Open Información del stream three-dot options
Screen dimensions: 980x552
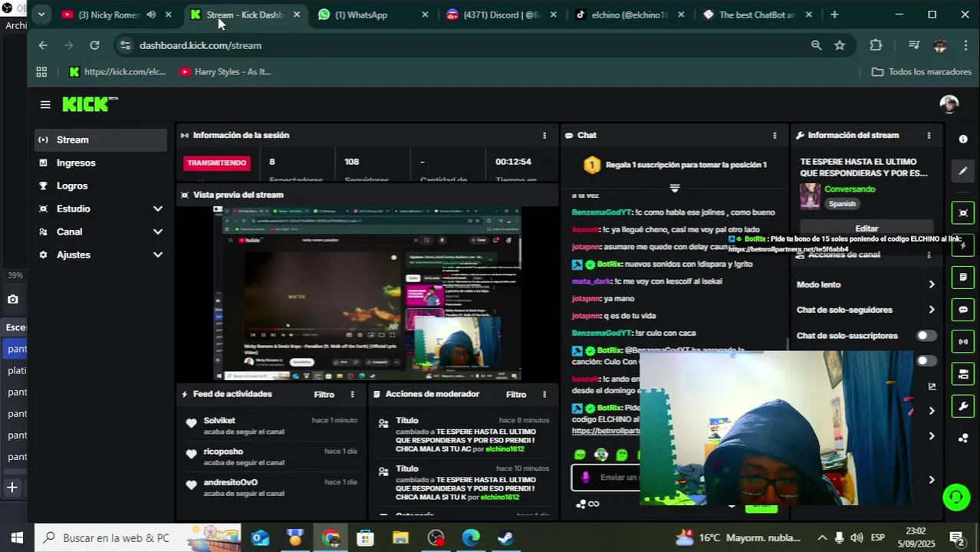[x=929, y=135]
